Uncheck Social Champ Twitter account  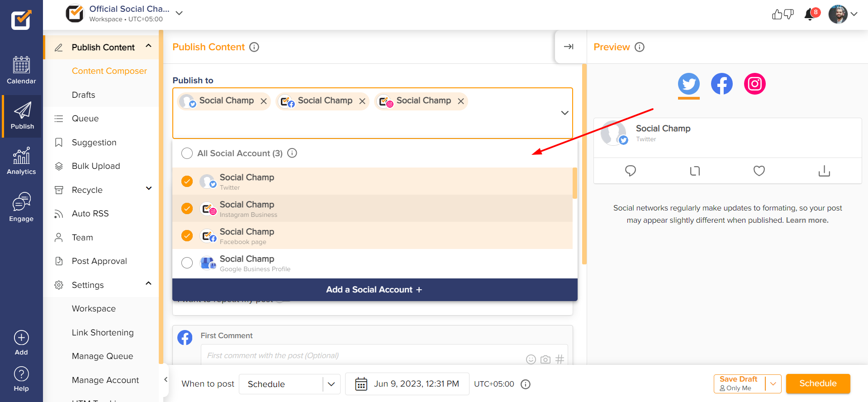(187, 181)
